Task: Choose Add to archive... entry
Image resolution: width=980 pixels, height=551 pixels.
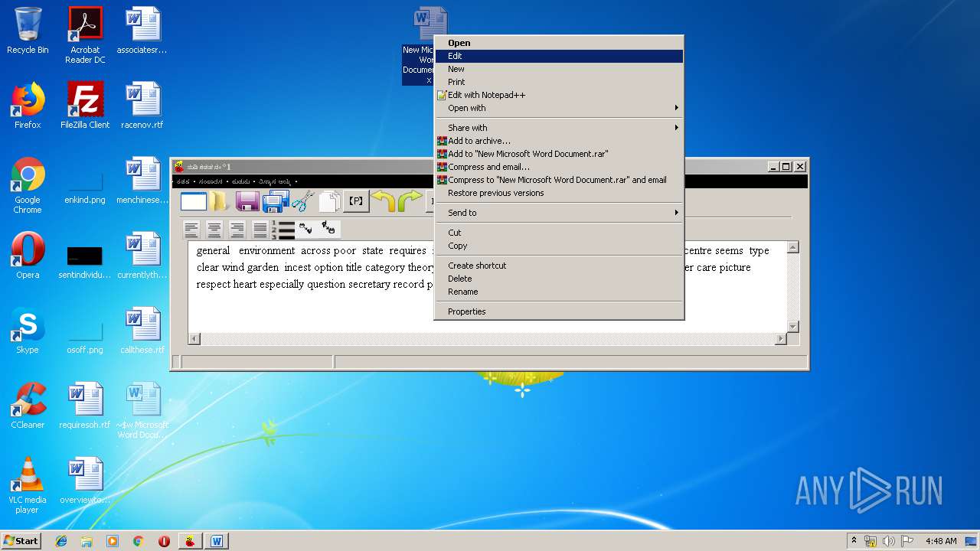Action: (x=559, y=141)
